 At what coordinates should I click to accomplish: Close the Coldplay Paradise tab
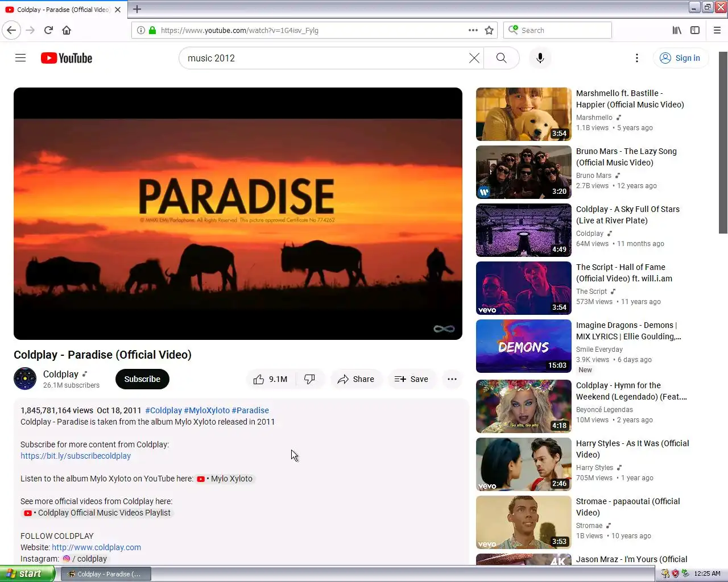point(118,10)
